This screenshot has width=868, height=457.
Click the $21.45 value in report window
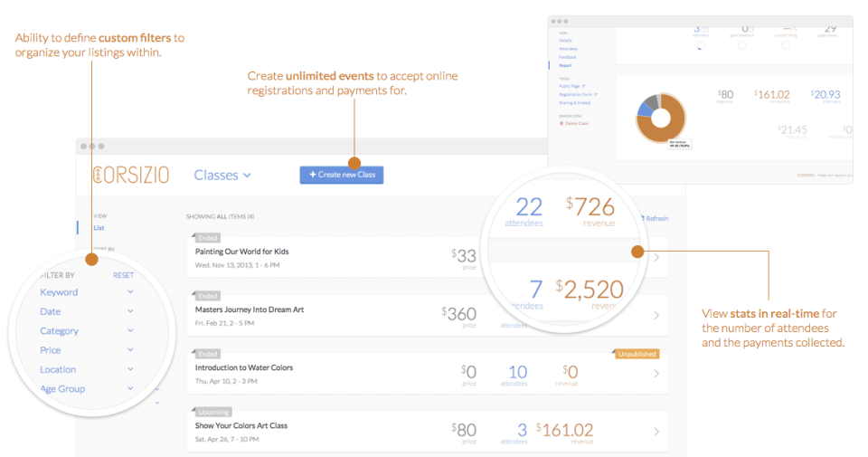click(792, 129)
